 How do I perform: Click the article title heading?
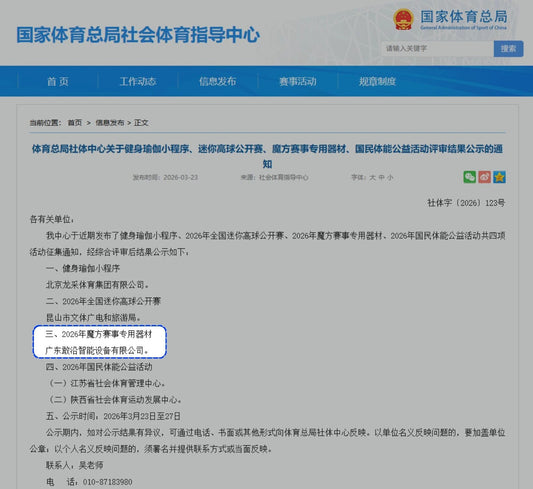[x=267, y=156]
